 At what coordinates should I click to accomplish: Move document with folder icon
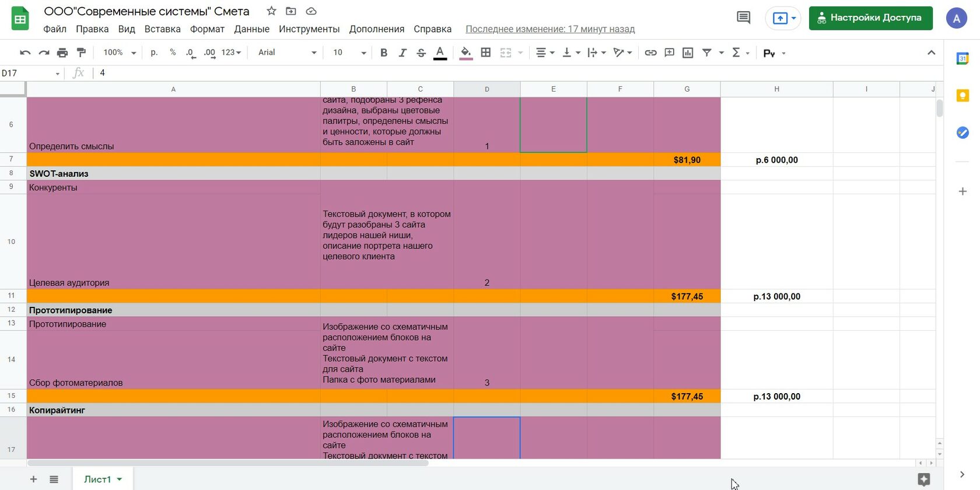(x=291, y=11)
